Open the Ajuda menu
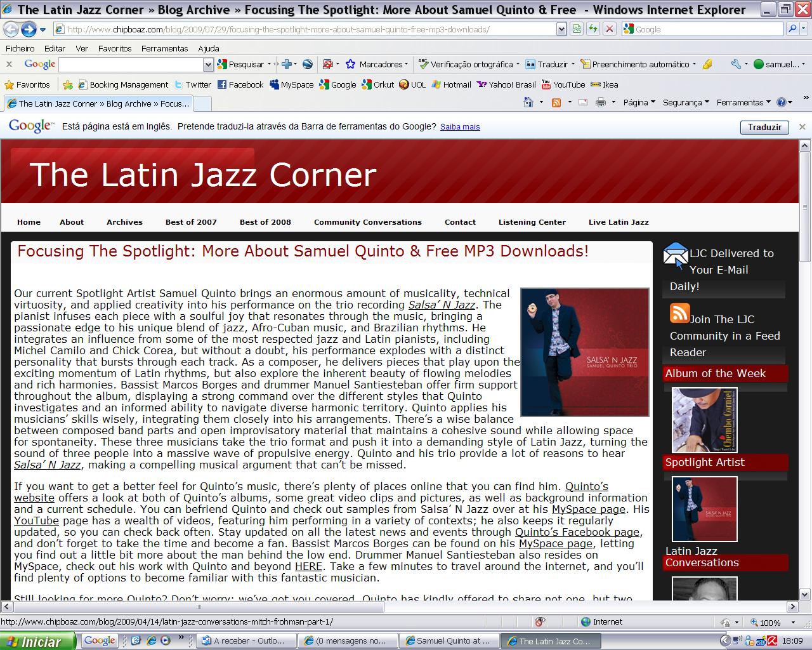The image size is (812, 650). tap(209, 48)
